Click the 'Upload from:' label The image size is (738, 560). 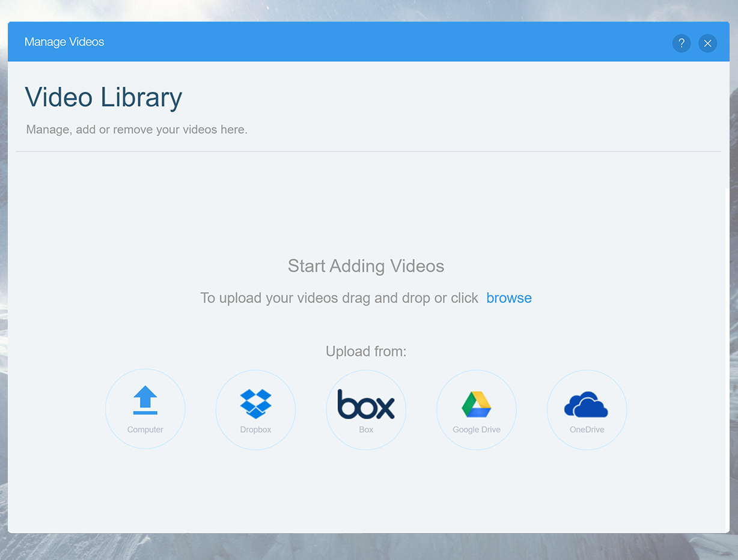[x=366, y=352]
